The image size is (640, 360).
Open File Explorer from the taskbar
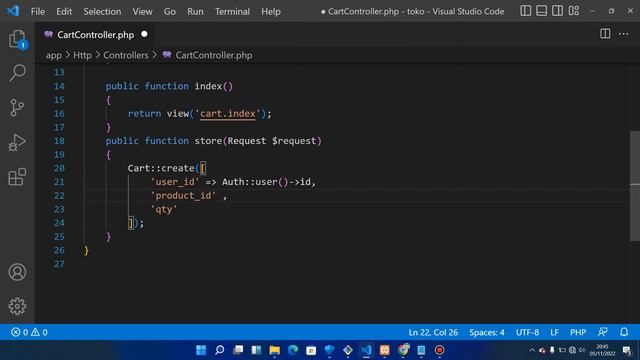point(275,350)
